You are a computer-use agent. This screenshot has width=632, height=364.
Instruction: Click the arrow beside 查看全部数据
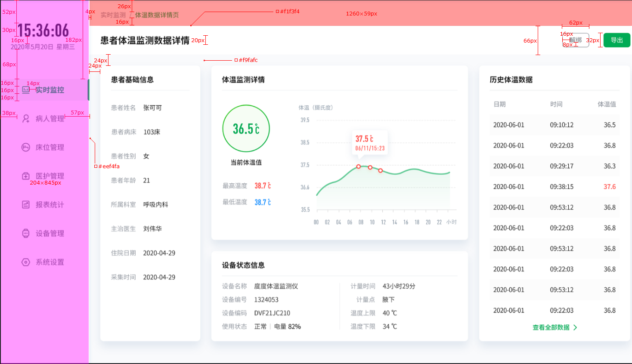tap(575, 327)
